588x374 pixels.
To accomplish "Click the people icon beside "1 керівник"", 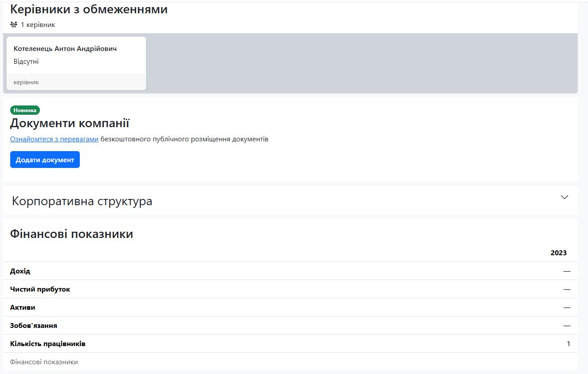I will click(x=14, y=25).
